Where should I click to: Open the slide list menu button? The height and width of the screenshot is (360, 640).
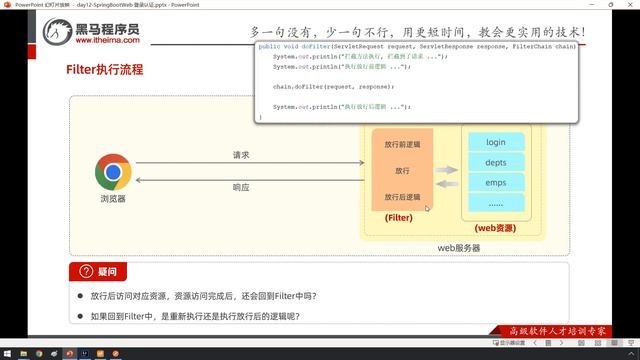[x=548, y=343]
